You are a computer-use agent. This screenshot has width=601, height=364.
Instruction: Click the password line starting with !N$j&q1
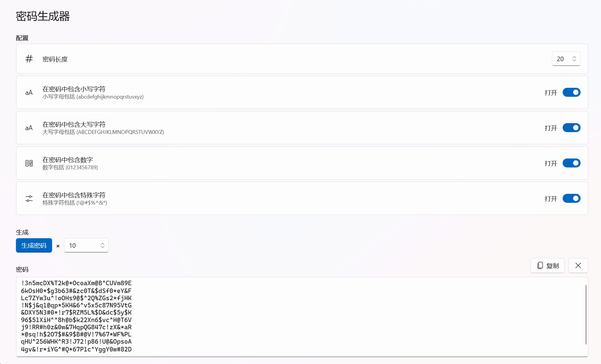[x=76, y=305]
